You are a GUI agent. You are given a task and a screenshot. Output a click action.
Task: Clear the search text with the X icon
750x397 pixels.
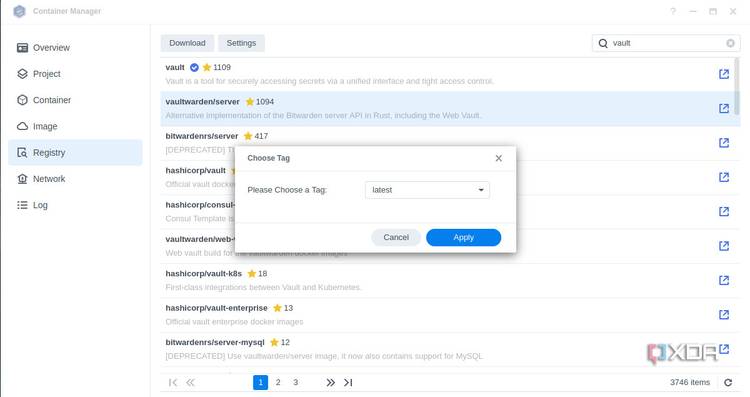coord(730,43)
